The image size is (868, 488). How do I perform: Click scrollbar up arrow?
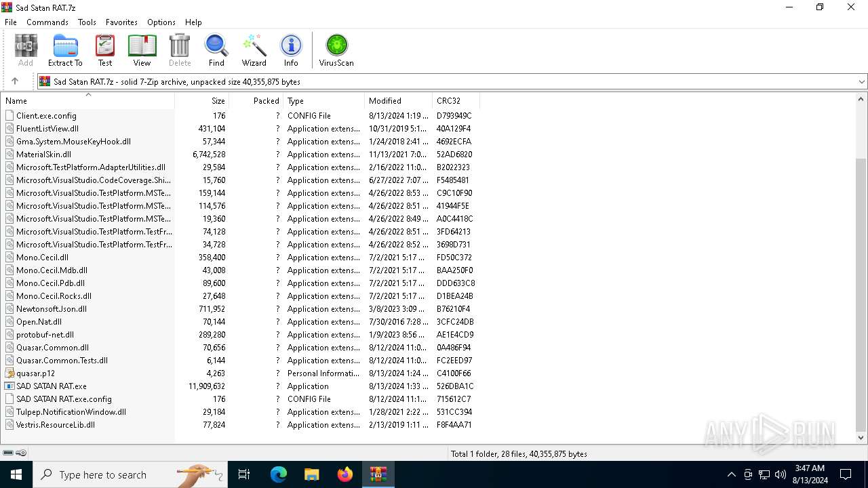click(861, 100)
